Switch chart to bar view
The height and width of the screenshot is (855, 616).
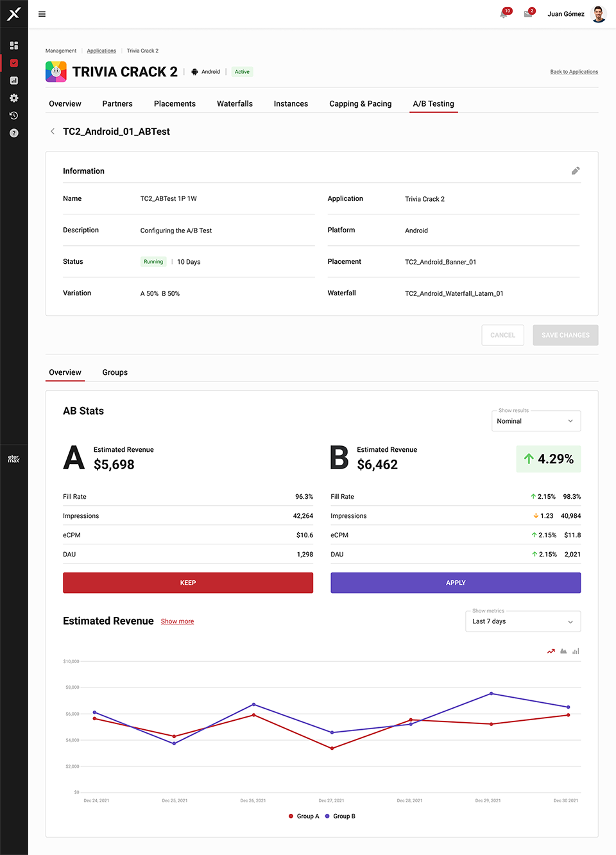pyautogui.click(x=576, y=651)
